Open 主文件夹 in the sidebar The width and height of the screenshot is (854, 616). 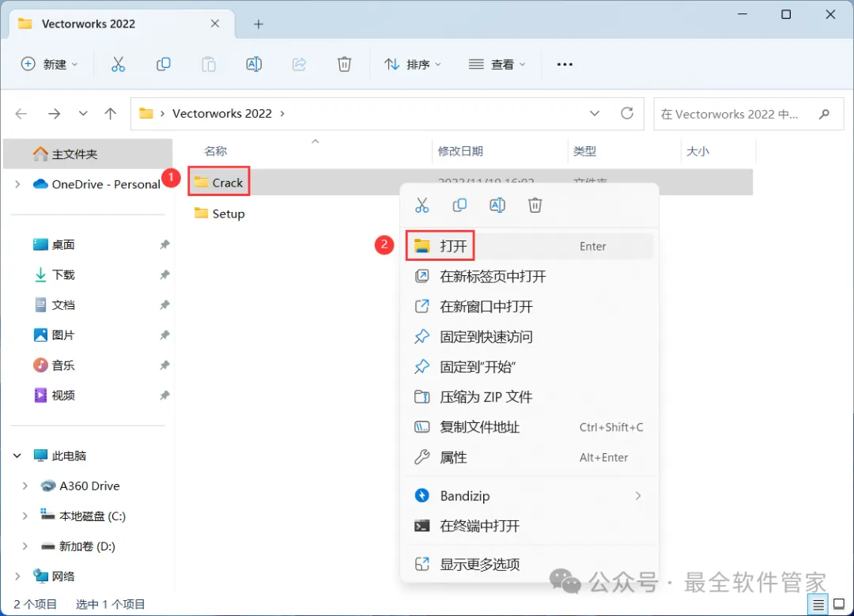coord(89,154)
